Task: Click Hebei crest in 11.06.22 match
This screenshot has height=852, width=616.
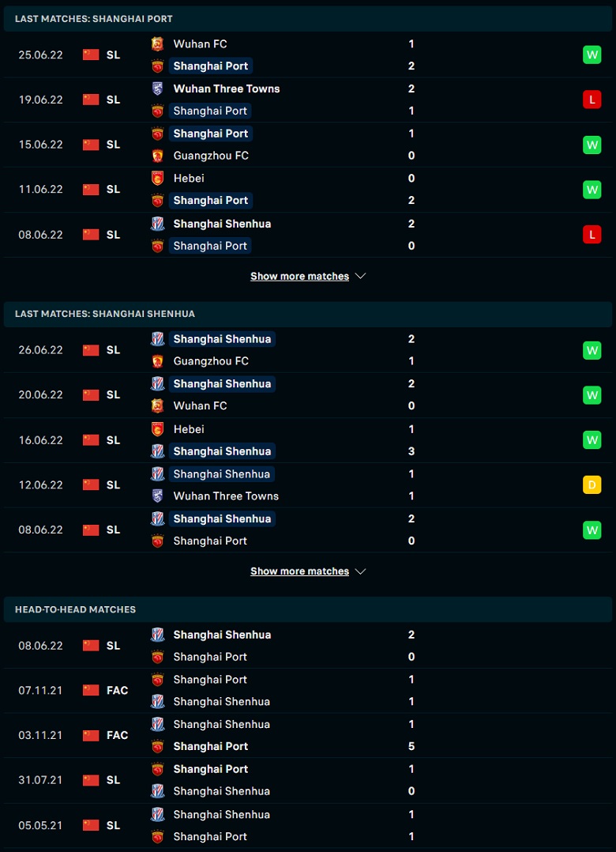Action: tap(157, 179)
